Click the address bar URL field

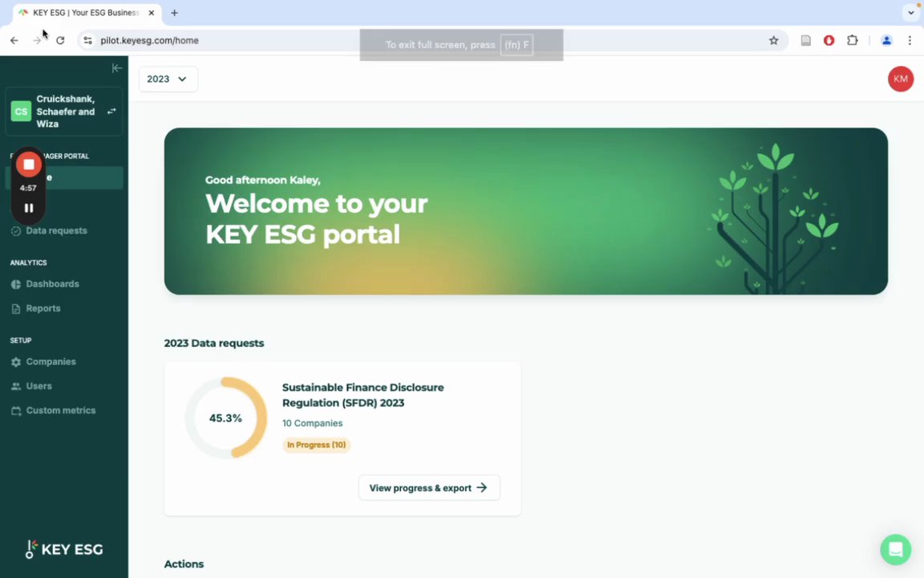(433, 41)
